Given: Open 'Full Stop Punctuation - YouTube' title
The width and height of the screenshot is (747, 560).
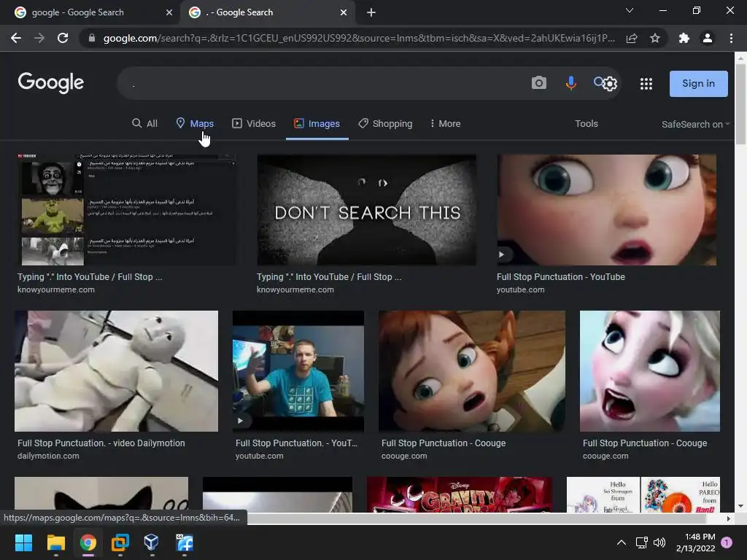Looking at the screenshot, I should (x=561, y=277).
